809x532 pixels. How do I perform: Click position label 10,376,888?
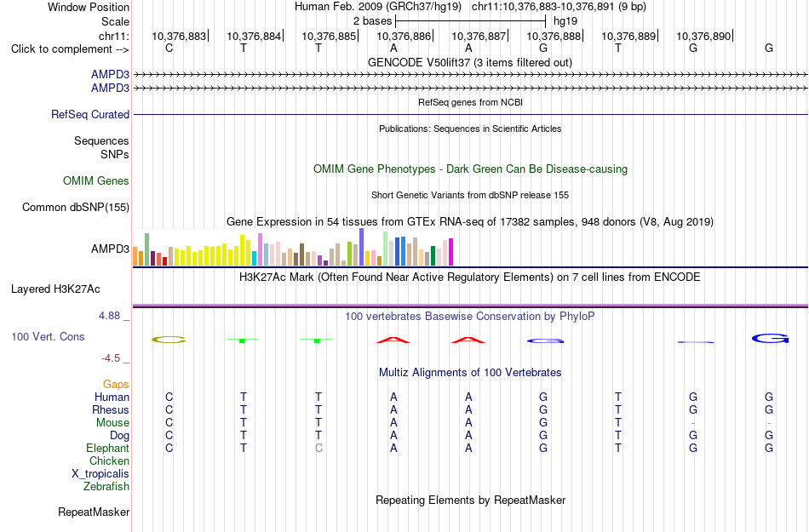(554, 36)
